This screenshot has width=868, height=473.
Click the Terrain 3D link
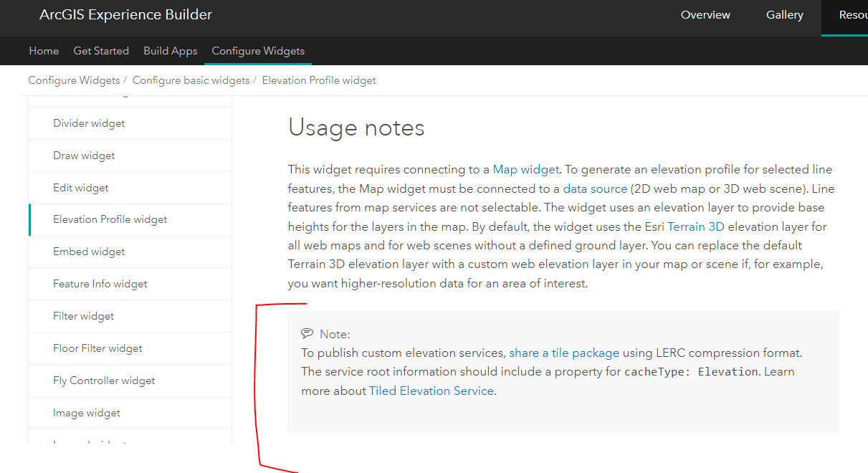[x=695, y=226]
